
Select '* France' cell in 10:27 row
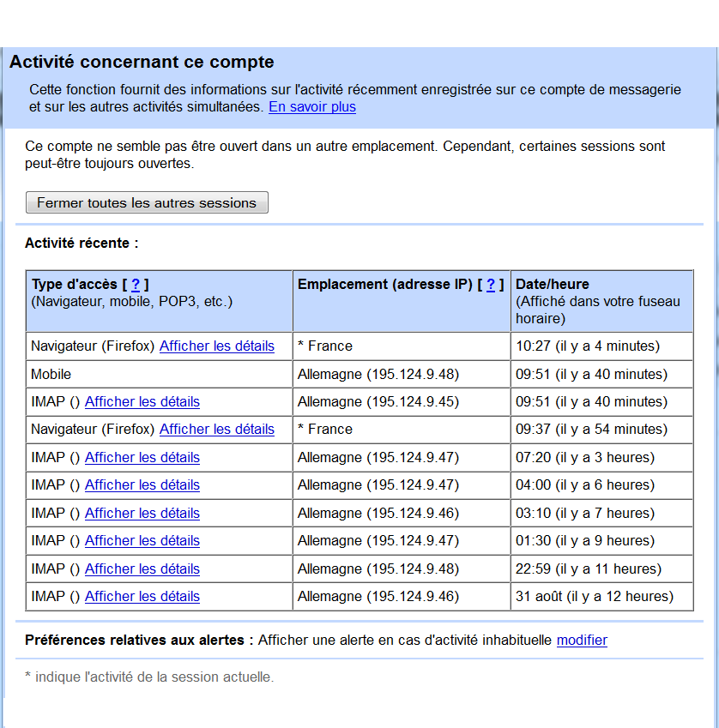pos(402,346)
